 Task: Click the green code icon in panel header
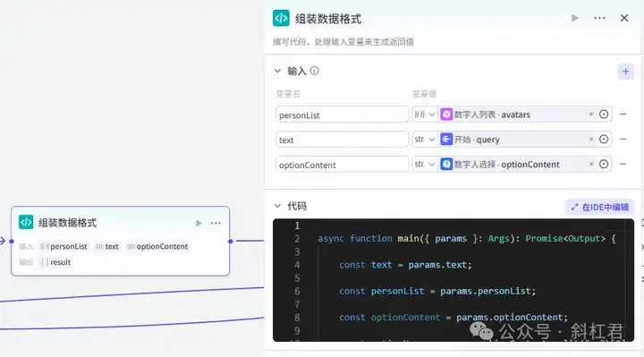click(x=281, y=18)
